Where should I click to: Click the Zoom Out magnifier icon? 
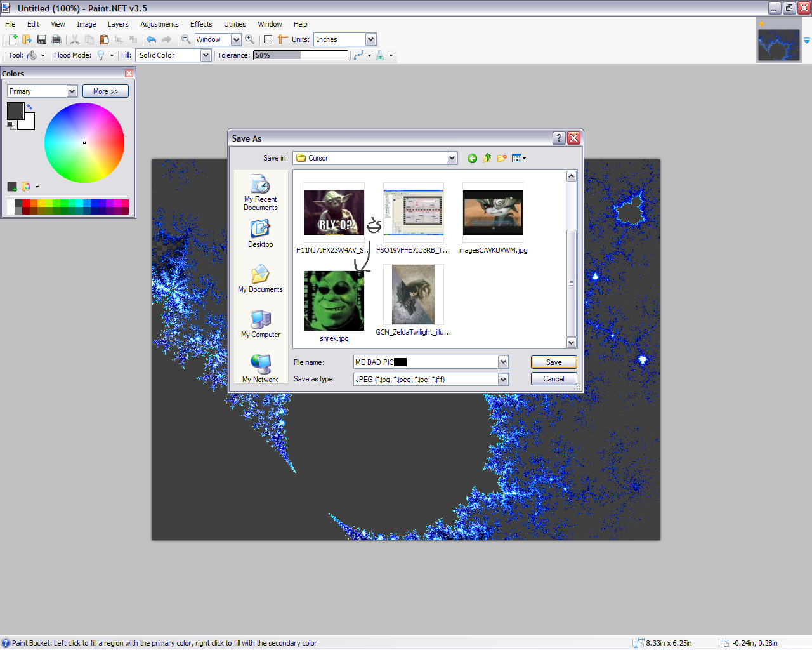tap(186, 39)
